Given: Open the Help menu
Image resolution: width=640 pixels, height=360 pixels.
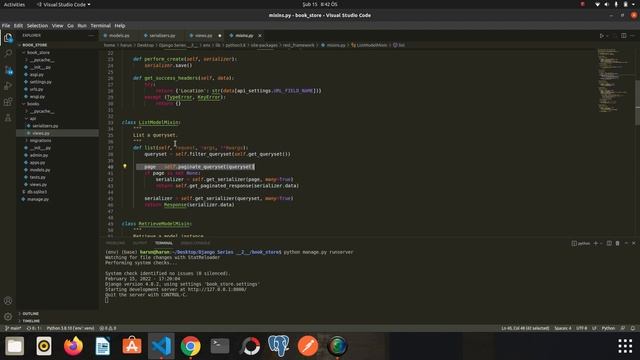Looking at the screenshot, I should (120, 26).
